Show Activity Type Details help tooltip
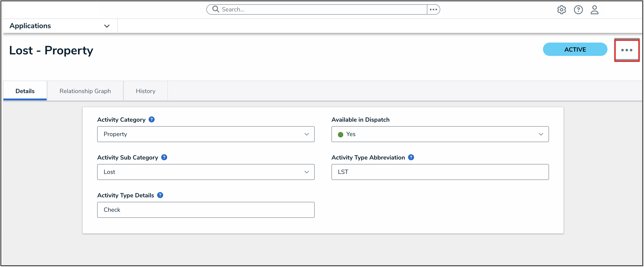644x267 pixels. click(160, 195)
